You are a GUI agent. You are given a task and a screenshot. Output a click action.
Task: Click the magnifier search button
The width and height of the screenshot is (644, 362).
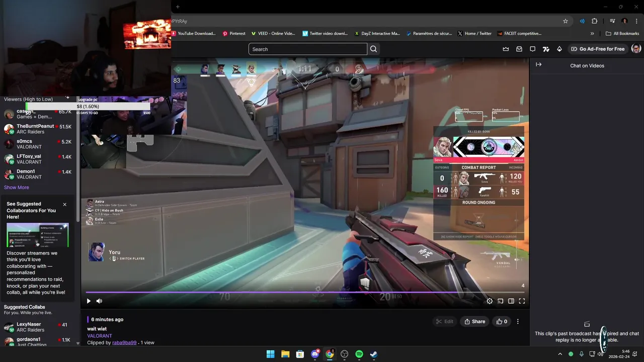[373, 49]
